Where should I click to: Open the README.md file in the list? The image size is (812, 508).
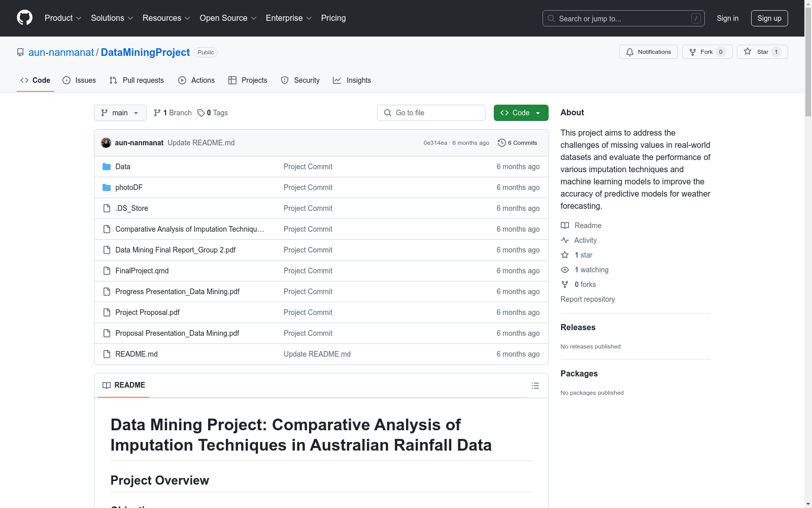tap(137, 354)
